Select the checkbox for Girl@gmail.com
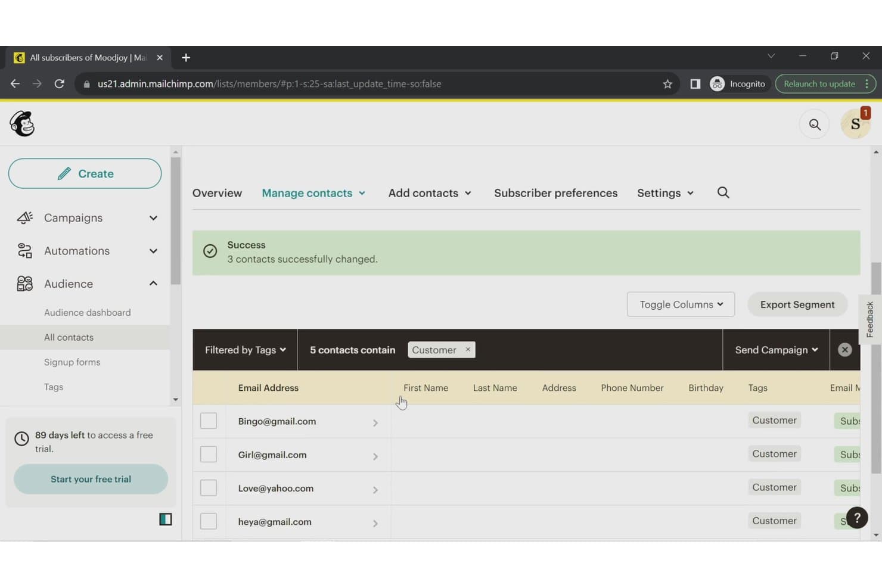The width and height of the screenshot is (882, 588). (x=209, y=454)
